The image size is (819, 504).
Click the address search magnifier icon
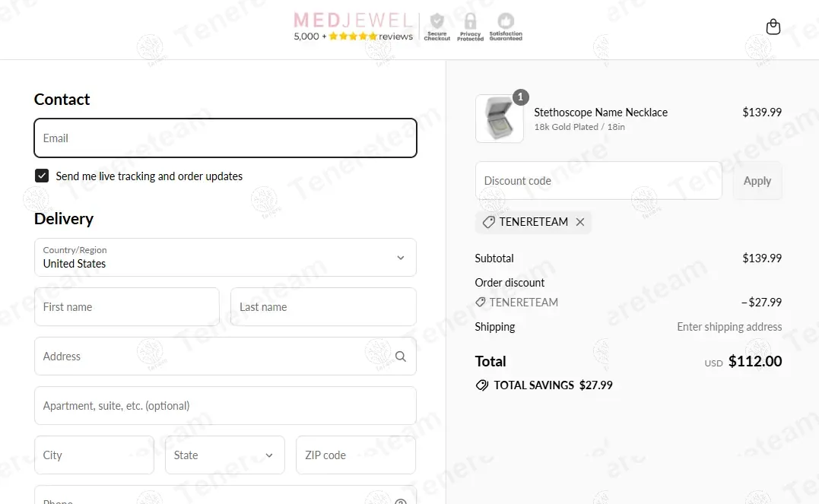point(401,357)
